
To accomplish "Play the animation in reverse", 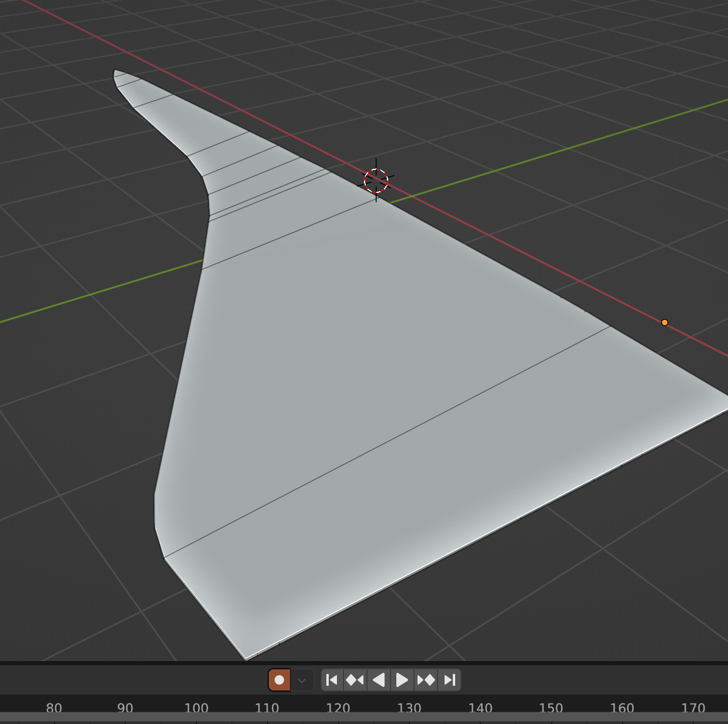I will coord(379,680).
